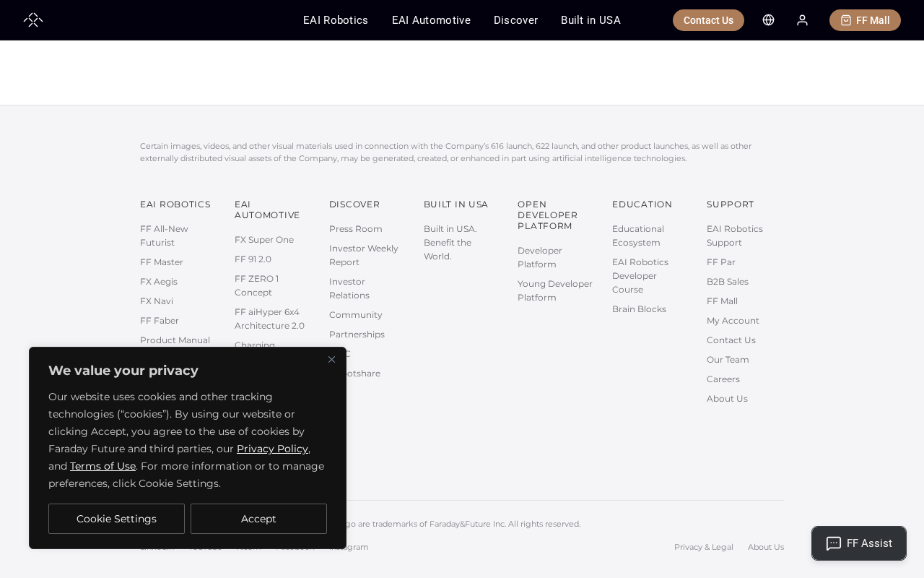924x578 pixels.
Task: Open the Investor Weekly Report link
Action: pyautogui.click(x=364, y=255)
